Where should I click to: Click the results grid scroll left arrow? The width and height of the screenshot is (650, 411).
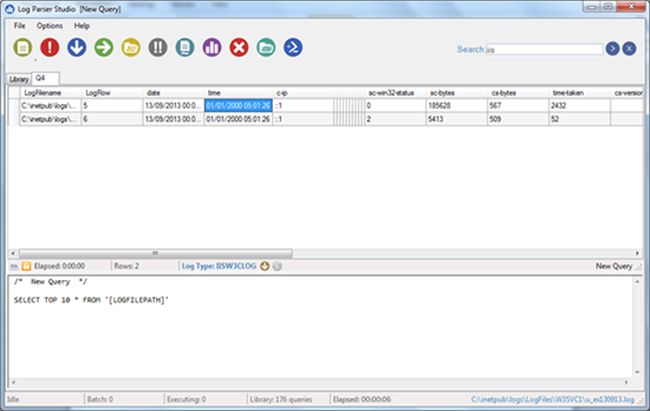pyautogui.click(x=13, y=253)
